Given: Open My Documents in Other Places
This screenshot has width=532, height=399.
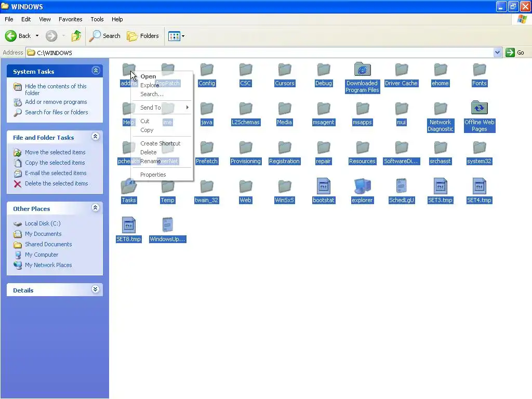Looking at the screenshot, I should [43, 234].
